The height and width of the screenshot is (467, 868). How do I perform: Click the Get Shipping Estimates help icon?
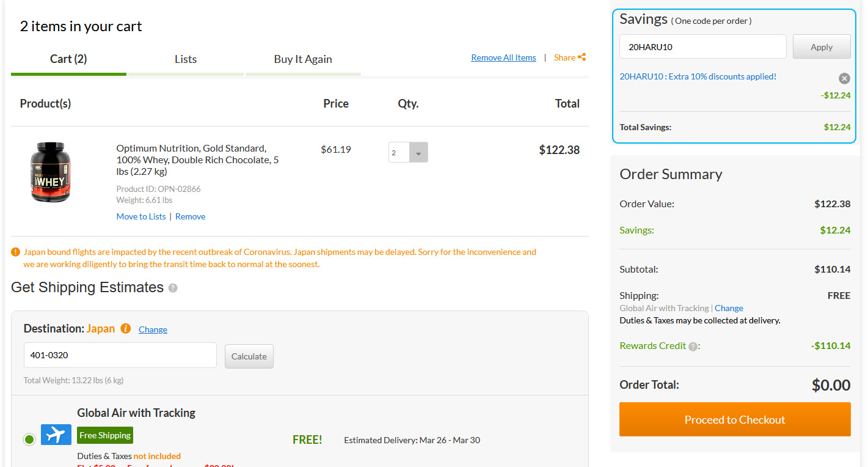click(x=173, y=288)
